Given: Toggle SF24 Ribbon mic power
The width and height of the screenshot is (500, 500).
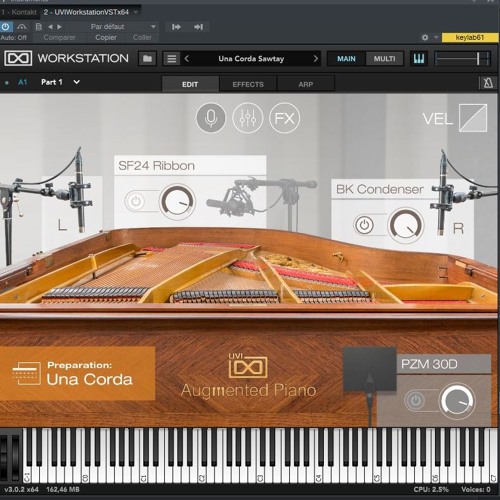Looking at the screenshot, I should point(135,201).
